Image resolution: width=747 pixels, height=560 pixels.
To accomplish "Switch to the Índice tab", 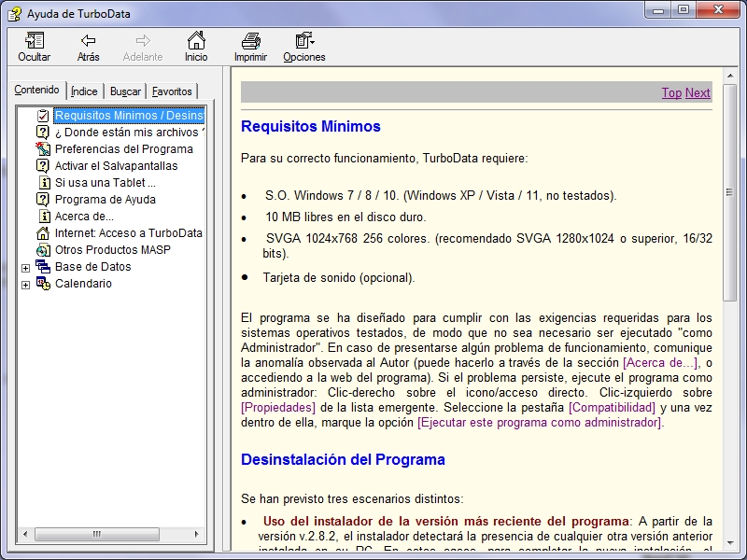I will 84,91.
